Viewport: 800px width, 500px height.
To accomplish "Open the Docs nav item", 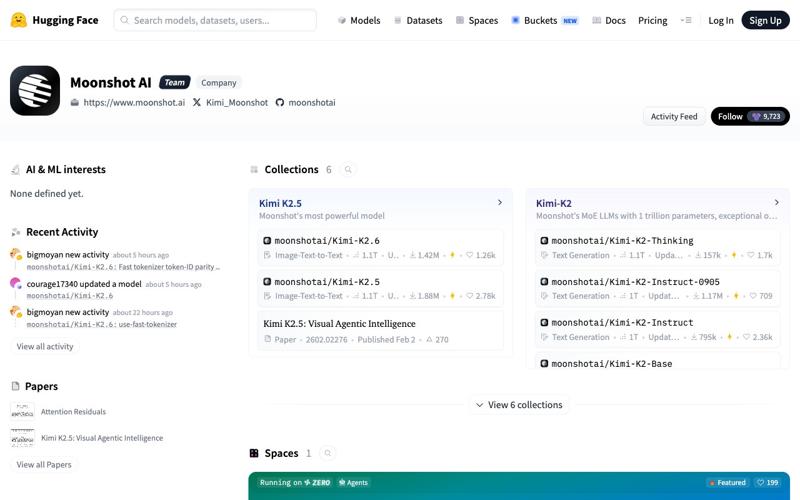I will [609, 20].
